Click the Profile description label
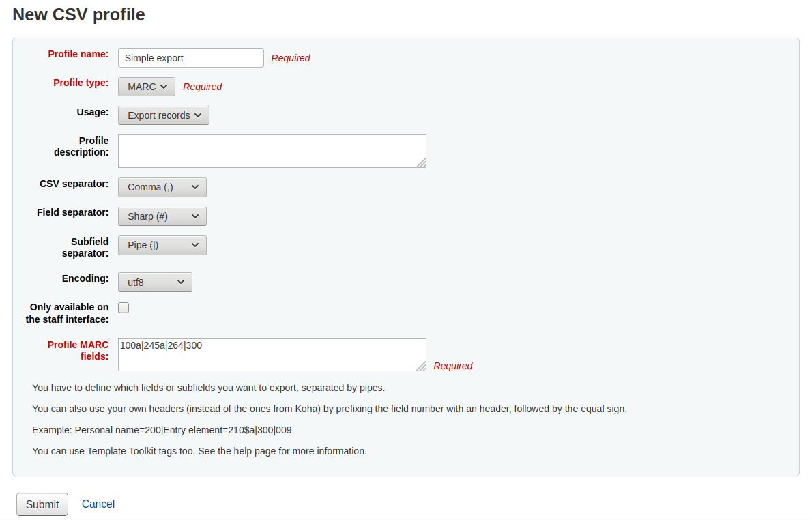This screenshot has width=812, height=520. 81,147
